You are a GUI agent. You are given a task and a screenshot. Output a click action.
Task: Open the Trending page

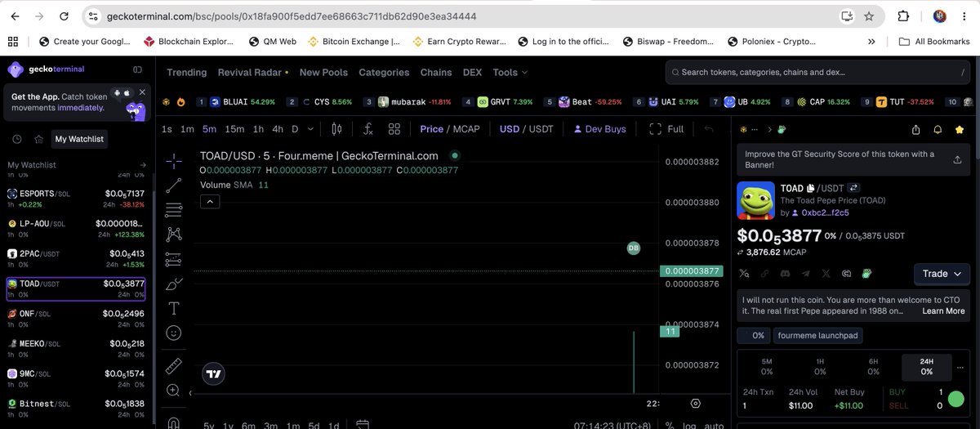click(187, 72)
